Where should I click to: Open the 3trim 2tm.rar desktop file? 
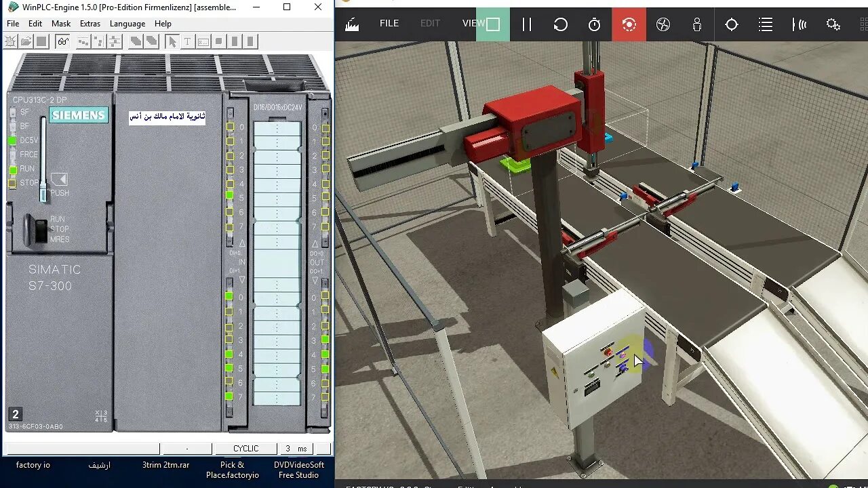[x=165, y=465]
